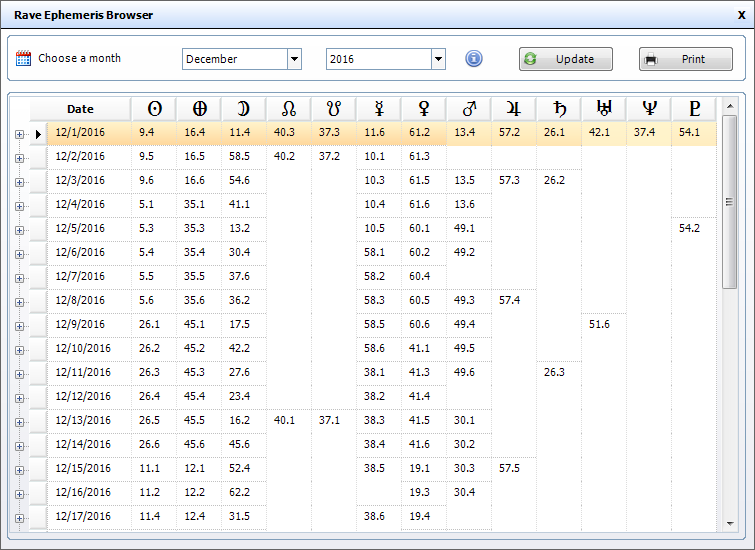Click the North Node symbol column header
The width and height of the screenshot is (755, 550).
click(x=289, y=109)
